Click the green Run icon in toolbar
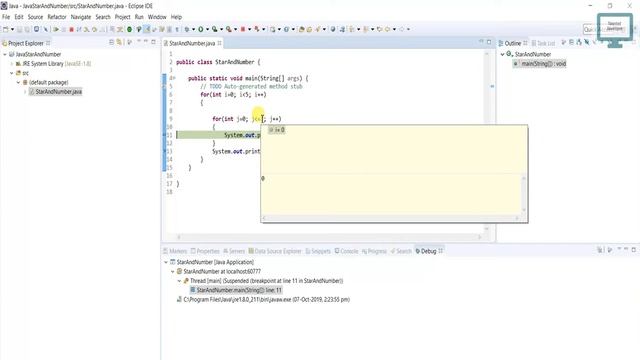Screen dimensions: 640x360 pos(200,29)
